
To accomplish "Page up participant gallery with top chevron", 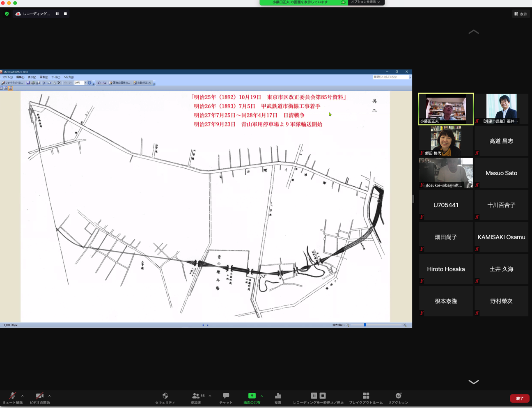I will (474, 32).
